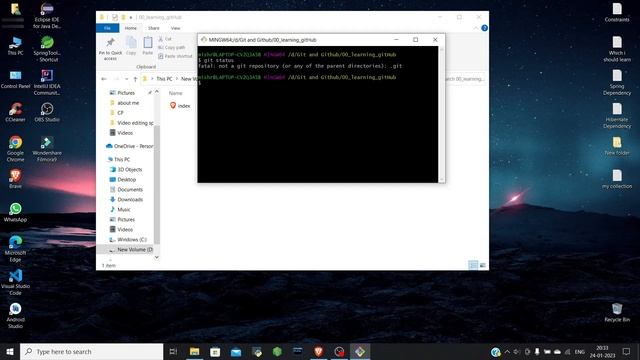Click Brave icon in the taskbar
Viewport: 640px width, 360px height.
[318, 351]
